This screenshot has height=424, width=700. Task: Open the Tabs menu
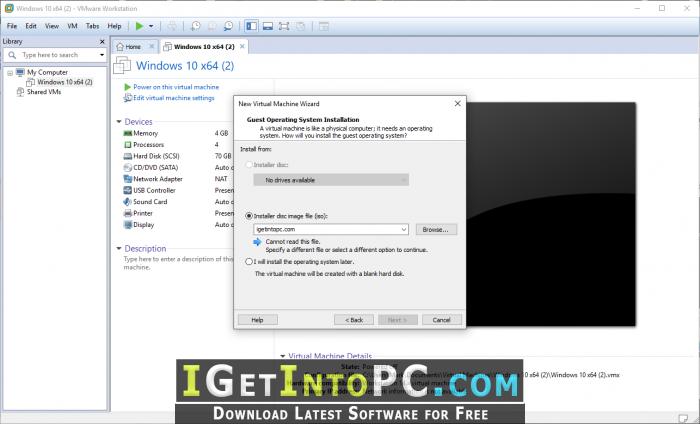[92, 26]
